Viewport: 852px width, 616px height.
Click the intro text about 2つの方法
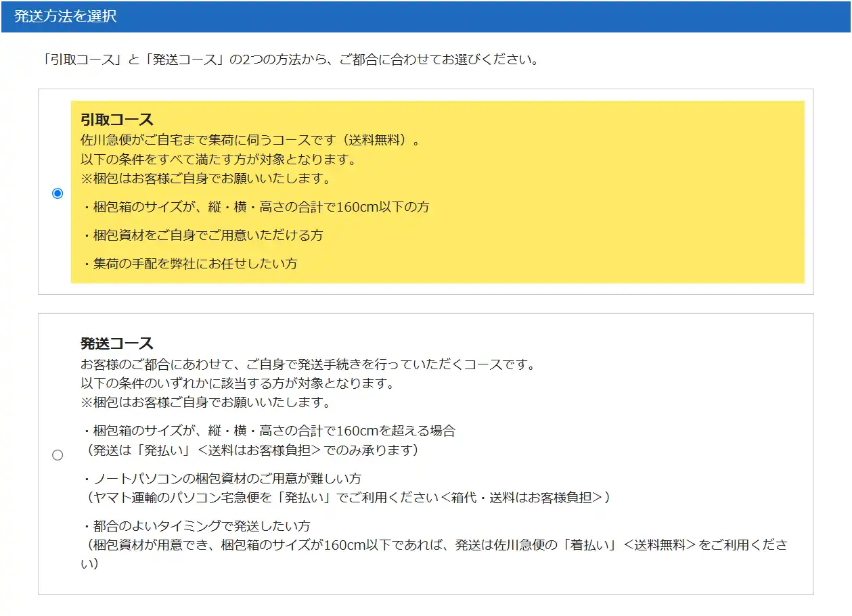click(290, 60)
